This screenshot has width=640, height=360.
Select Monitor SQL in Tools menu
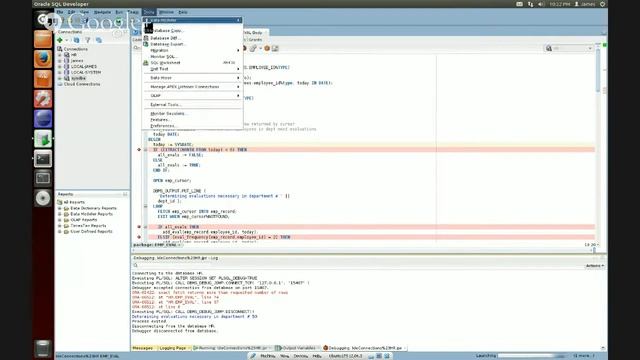click(x=192, y=57)
